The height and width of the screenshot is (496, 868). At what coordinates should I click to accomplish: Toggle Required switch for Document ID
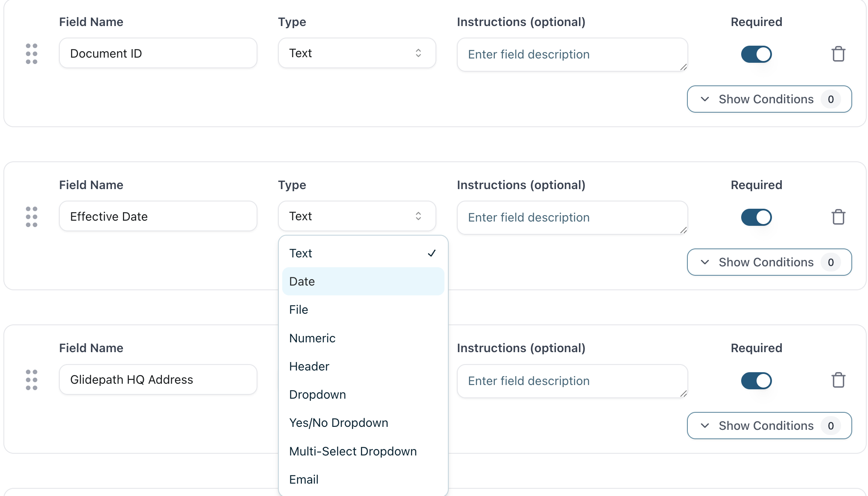(756, 54)
